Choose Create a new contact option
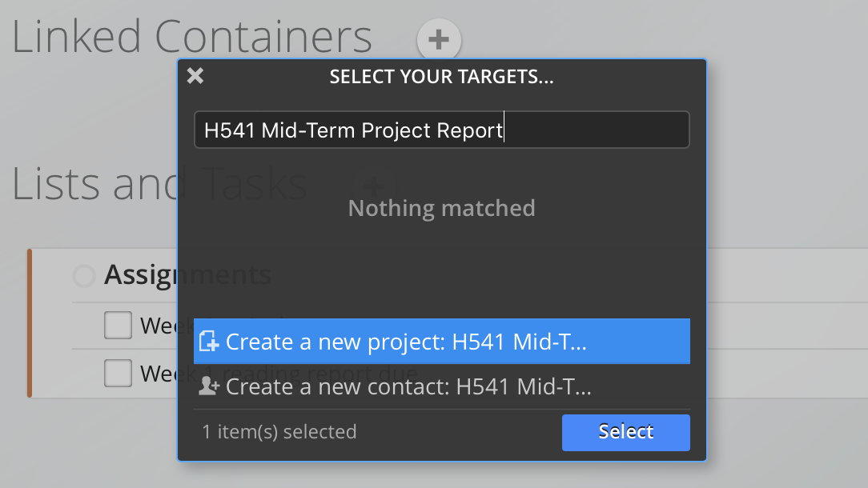Screen dimensions: 868x488 [442, 386]
